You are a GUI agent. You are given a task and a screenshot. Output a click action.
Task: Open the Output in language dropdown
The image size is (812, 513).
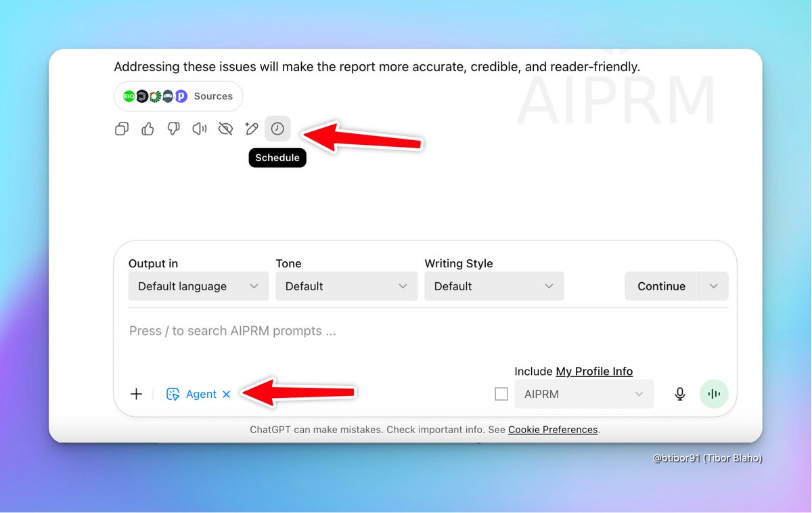click(198, 286)
